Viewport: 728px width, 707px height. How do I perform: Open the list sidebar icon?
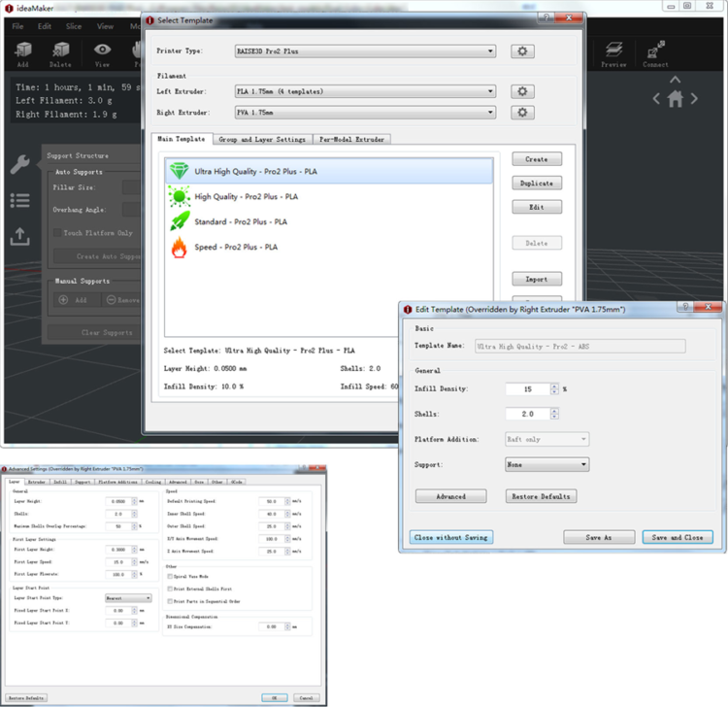coord(20,201)
